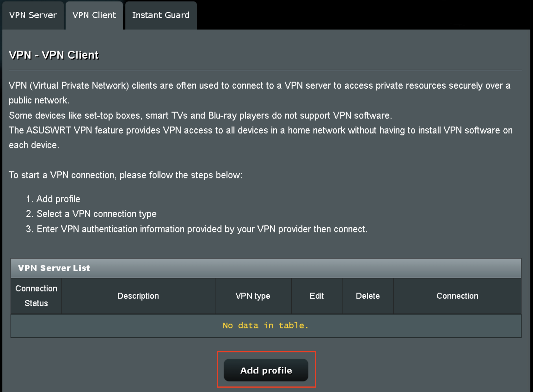
Task: Click the Description column header
Action: (x=138, y=296)
